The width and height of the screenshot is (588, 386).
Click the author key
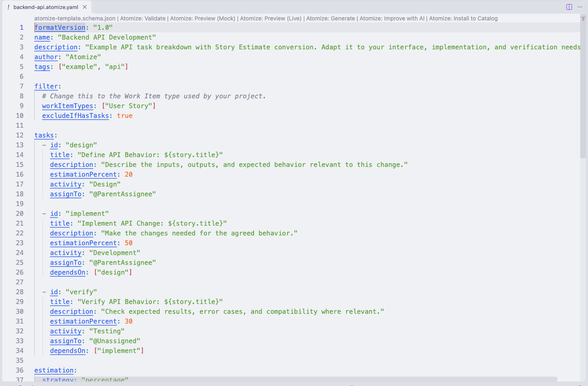(46, 57)
